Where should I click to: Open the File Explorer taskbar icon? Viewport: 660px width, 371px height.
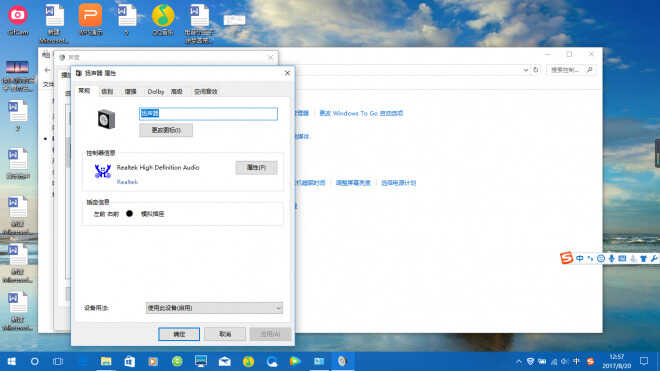[x=106, y=361]
